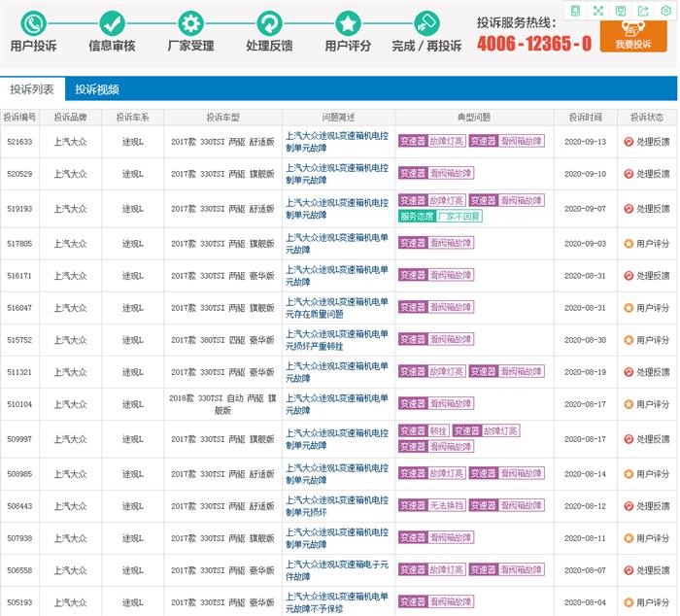Viewport: 680px width, 616px height.
Task: Click 处理反馈 status icon for complaint 508443
Action: [629, 506]
